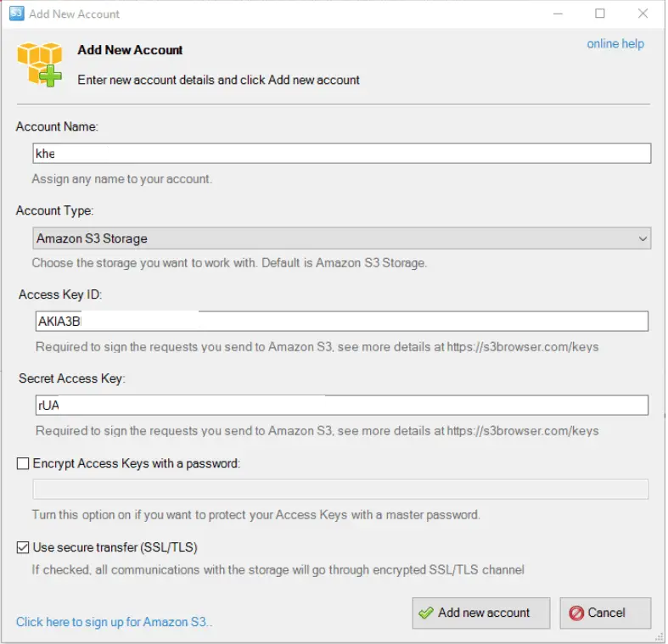Click the Cancel button
The width and height of the screenshot is (668, 644).
point(606,613)
